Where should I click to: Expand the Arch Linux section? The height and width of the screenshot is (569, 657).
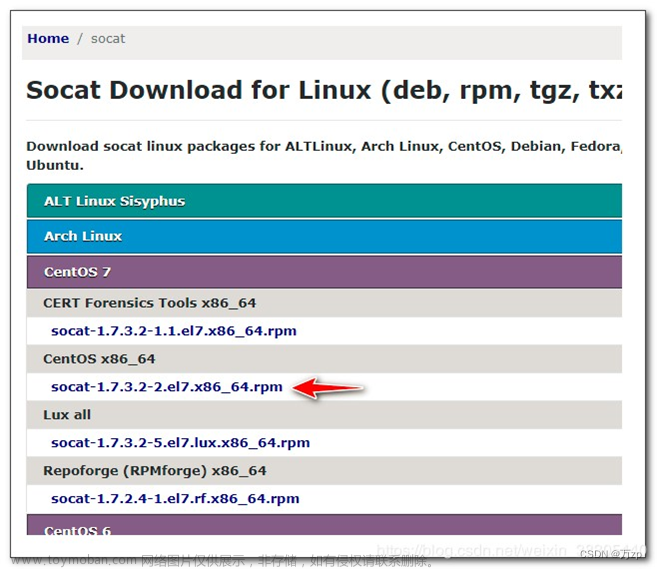pyautogui.click(x=324, y=236)
